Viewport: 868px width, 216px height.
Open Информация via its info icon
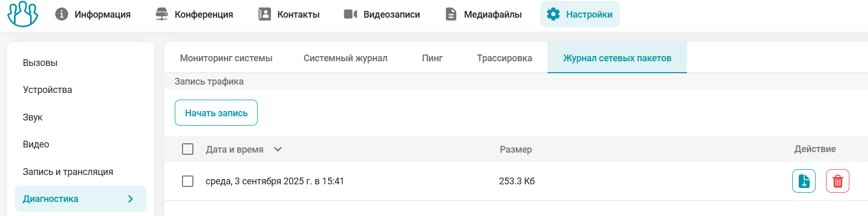tap(62, 14)
